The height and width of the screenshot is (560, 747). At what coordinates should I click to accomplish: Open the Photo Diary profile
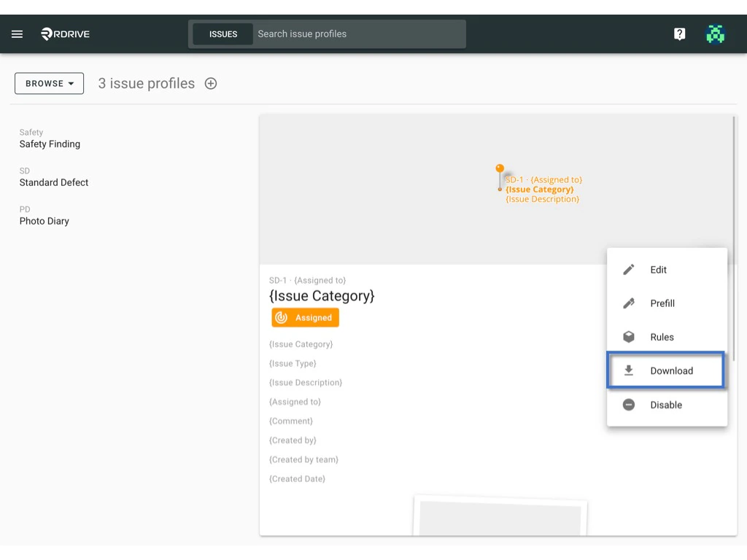45,221
